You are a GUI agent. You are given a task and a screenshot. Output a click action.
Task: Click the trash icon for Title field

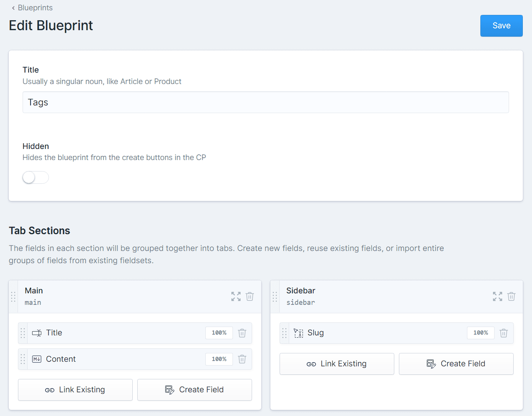click(x=242, y=333)
